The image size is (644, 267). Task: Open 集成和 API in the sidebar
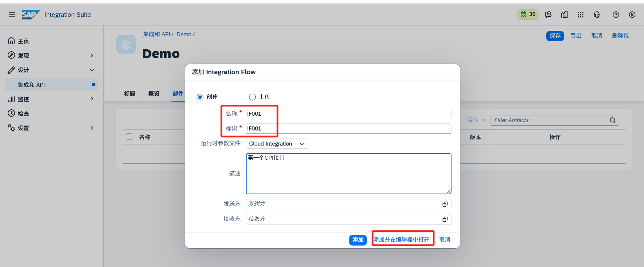pyautogui.click(x=52, y=85)
